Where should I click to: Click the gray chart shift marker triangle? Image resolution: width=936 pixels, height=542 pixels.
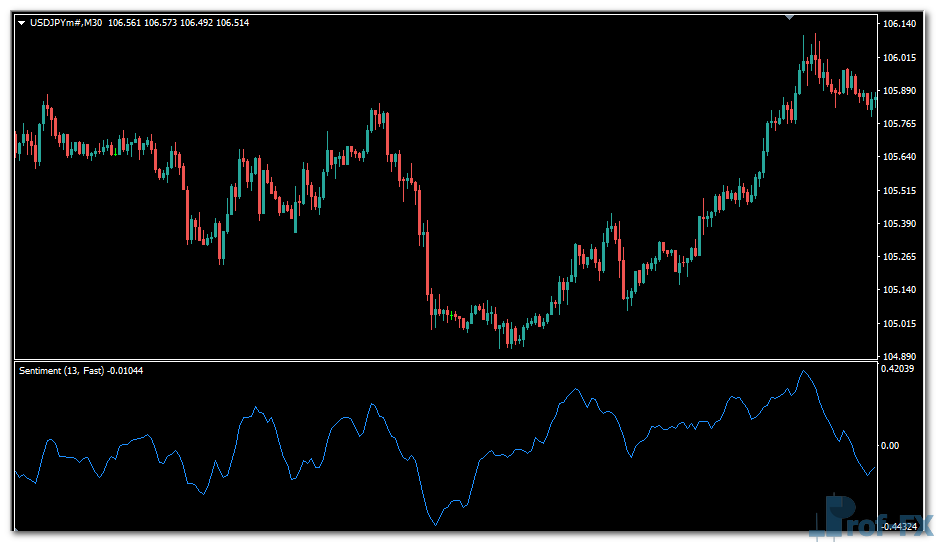(791, 17)
